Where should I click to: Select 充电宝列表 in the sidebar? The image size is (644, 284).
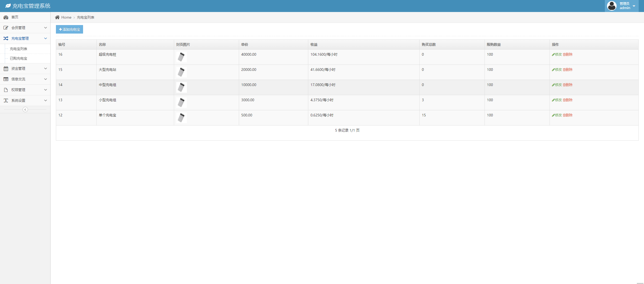(x=19, y=49)
